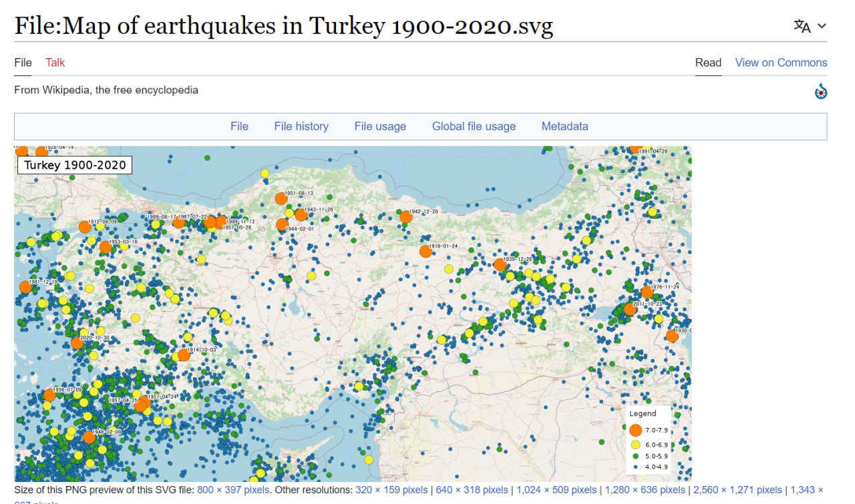The height and width of the screenshot is (504, 855).
Task: Click the orange 1942-12-20 earthquake marker
Action: [406, 217]
